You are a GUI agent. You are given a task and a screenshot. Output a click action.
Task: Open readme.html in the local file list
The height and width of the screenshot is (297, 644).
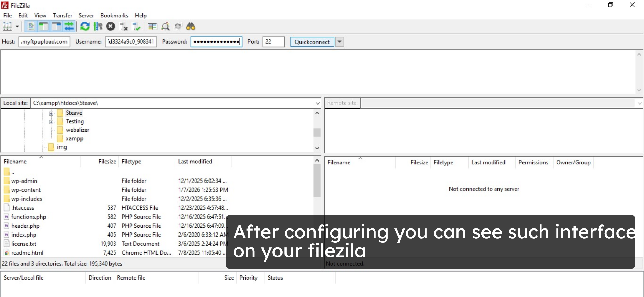[x=27, y=252]
